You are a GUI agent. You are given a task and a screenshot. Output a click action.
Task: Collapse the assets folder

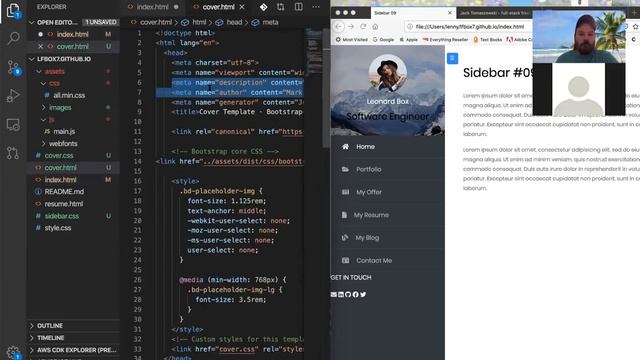(55, 71)
